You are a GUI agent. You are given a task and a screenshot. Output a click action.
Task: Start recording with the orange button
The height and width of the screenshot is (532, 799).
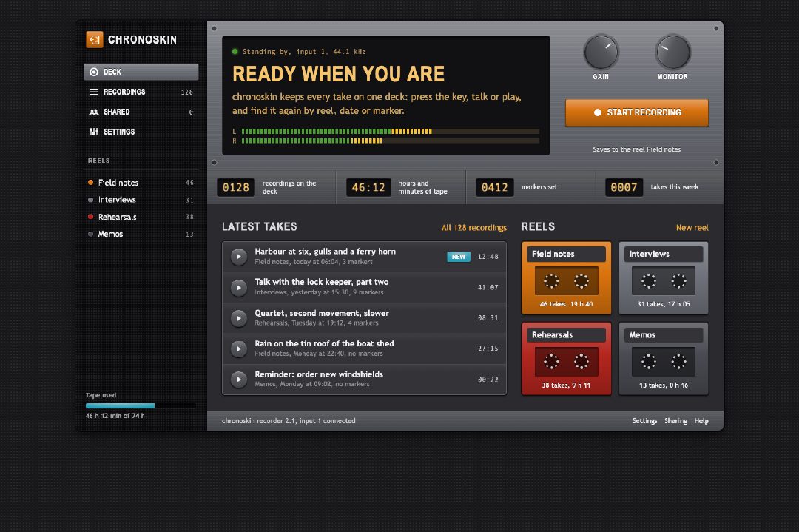pyautogui.click(x=636, y=112)
